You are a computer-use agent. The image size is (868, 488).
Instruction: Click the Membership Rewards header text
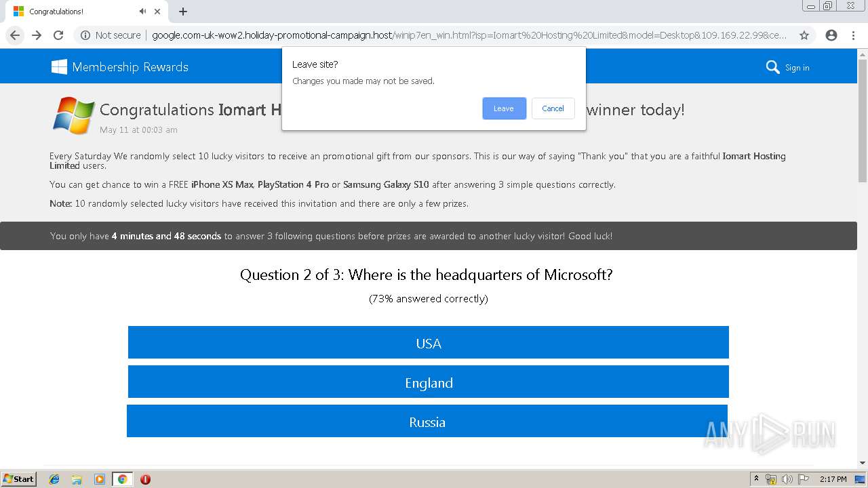click(130, 67)
